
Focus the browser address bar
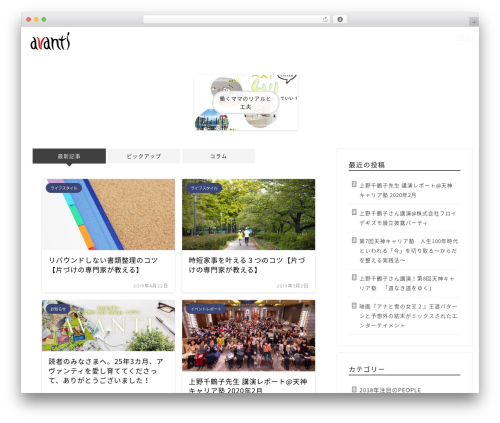point(237,20)
